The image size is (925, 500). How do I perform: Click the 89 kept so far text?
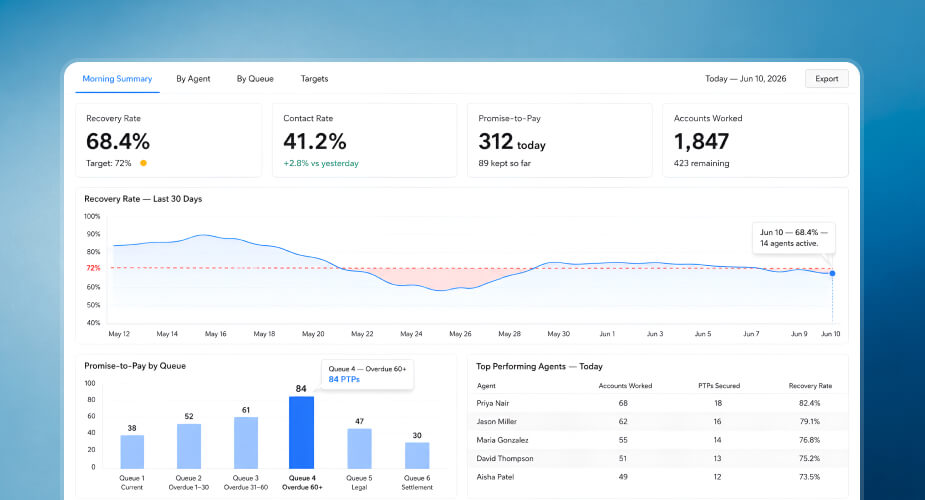[x=504, y=163]
